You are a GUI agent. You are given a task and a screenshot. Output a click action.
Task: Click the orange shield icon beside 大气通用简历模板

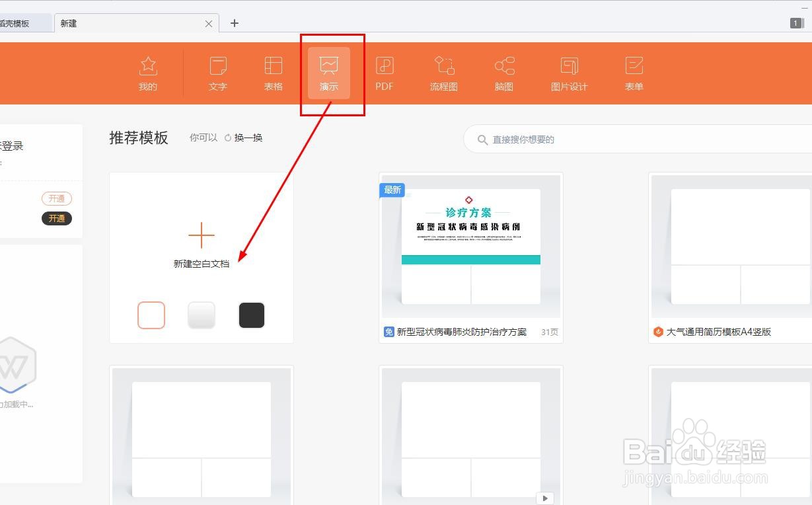click(658, 332)
